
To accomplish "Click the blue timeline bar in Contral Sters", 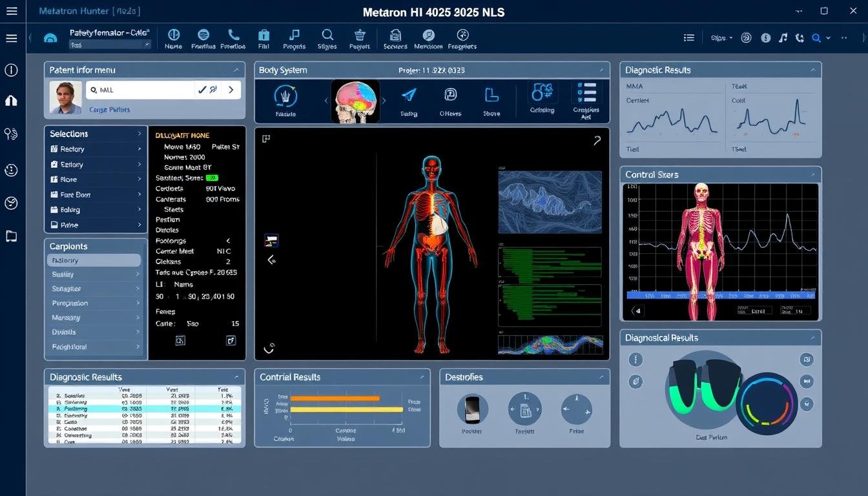I will (x=721, y=294).
